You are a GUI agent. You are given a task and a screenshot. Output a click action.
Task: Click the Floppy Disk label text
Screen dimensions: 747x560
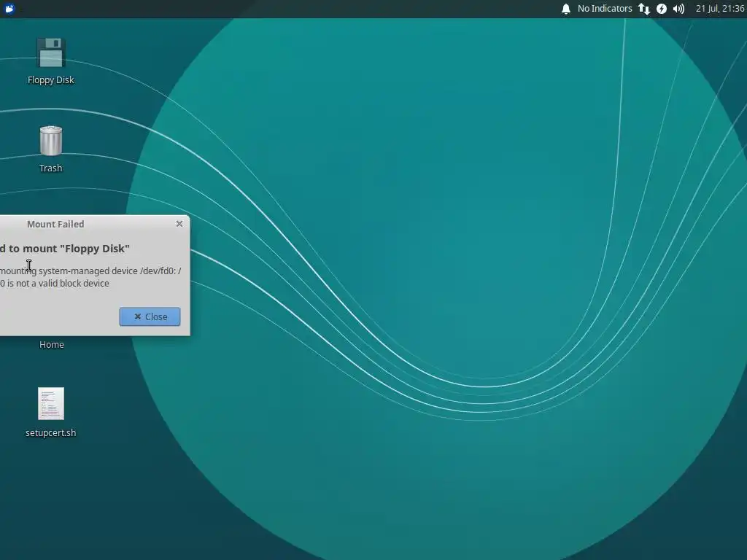(x=50, y=80)
